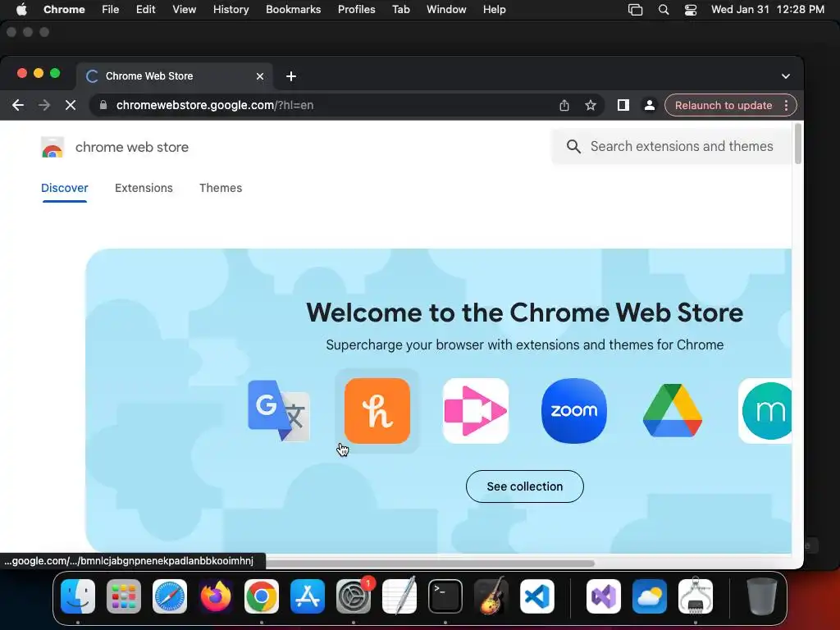Switch to the Discover tab
This screenshot has height=630, width=840.
[x=64, y=188]
